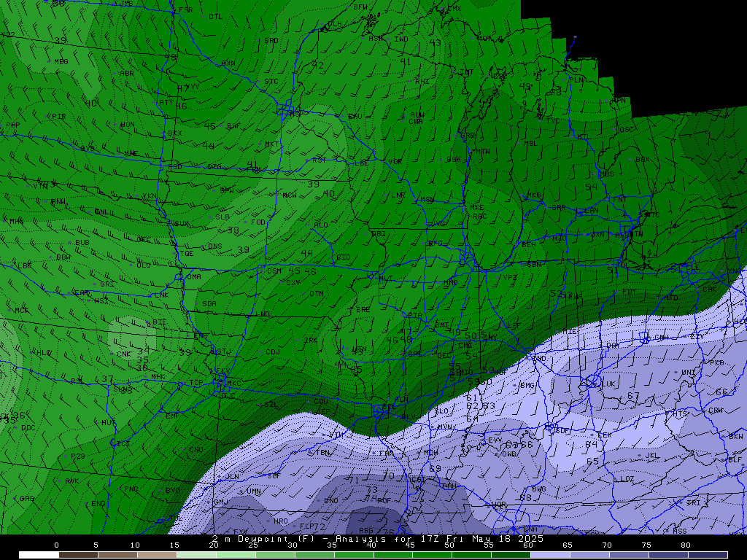Click the FOD station label

[x=258, y=222]
